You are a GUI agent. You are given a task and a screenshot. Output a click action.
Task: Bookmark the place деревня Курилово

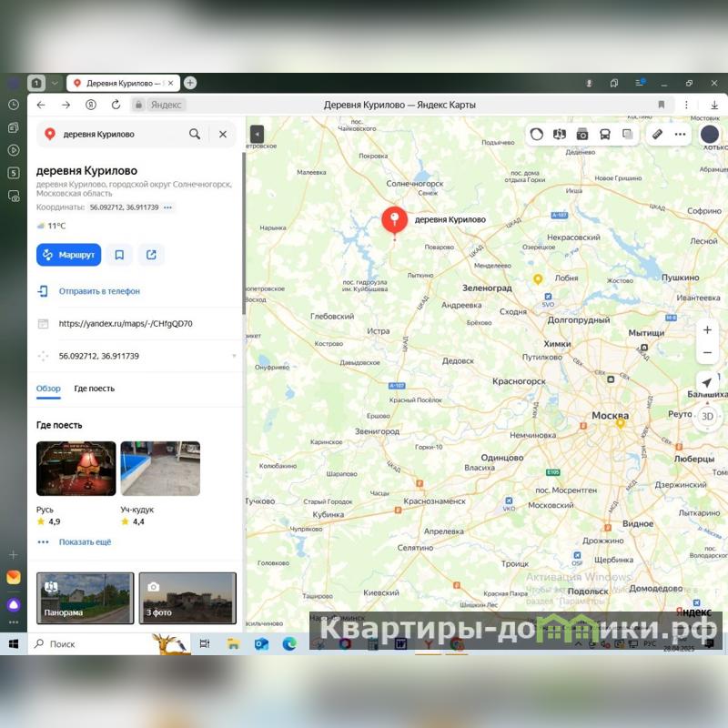(x=119, y=255)
